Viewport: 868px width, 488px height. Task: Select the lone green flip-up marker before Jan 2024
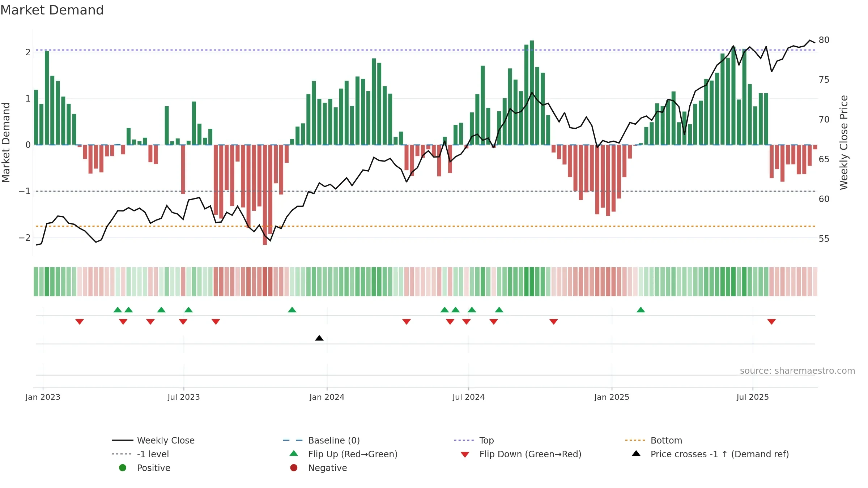292,310
